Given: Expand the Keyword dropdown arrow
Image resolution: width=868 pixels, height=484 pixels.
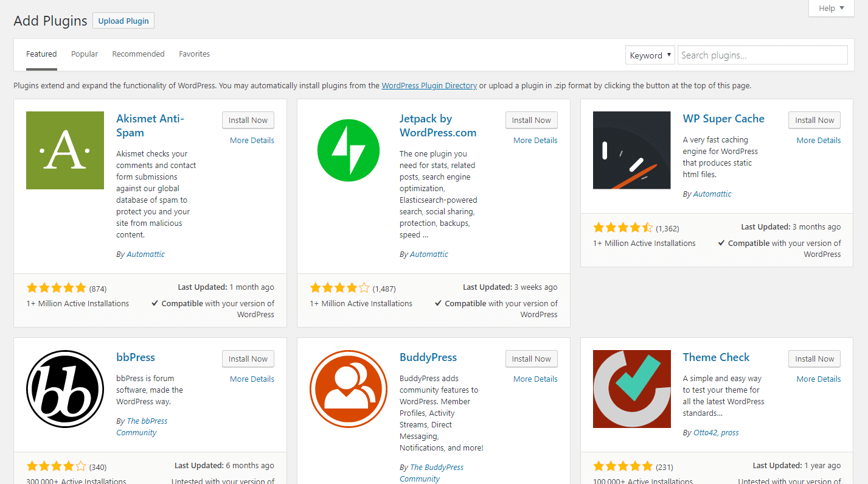Looking at the screenshot, I should pyautogui.click(x=668, y=55).
